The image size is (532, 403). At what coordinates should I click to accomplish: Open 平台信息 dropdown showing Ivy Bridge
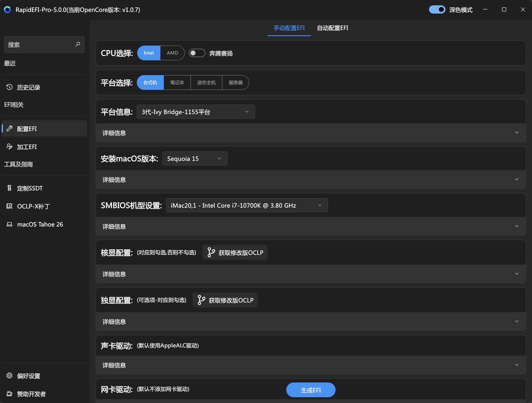(196, 112)
